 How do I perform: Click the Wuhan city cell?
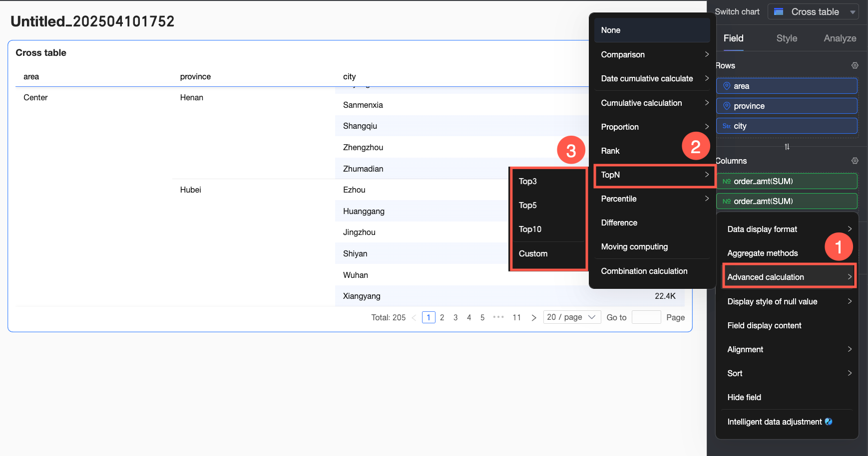click(x=356, y=275)
